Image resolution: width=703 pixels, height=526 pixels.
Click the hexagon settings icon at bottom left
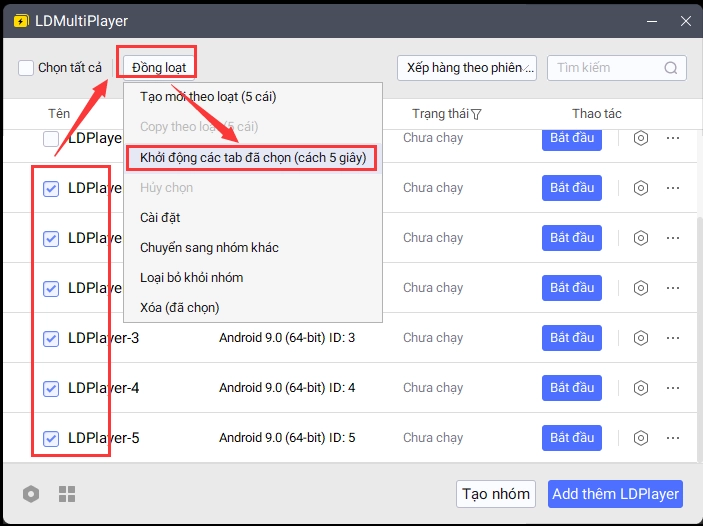coord(32,494)
